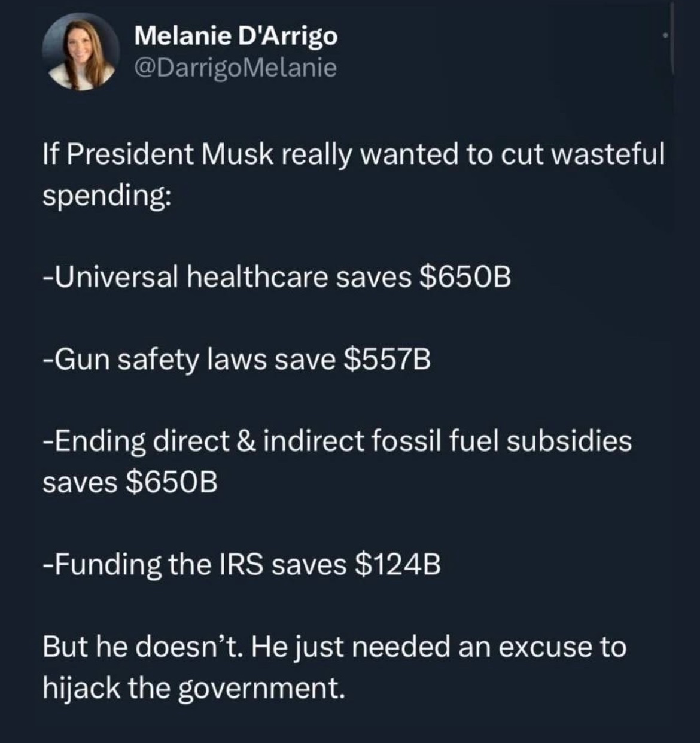Image resolution: width=700 pixels, height=743 pixels.
Task: Click the word "spending:" in the tweet
Action: [x=105, y=195]
